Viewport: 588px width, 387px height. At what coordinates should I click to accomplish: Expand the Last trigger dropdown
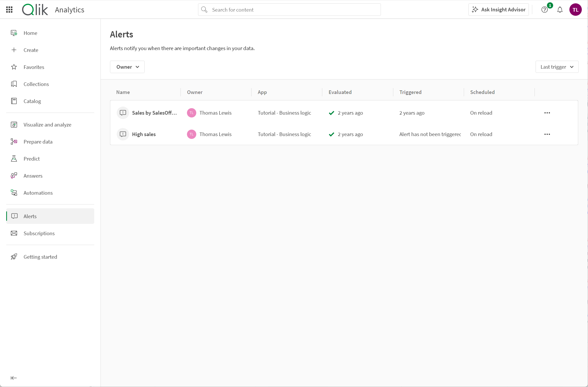point(557,67)
